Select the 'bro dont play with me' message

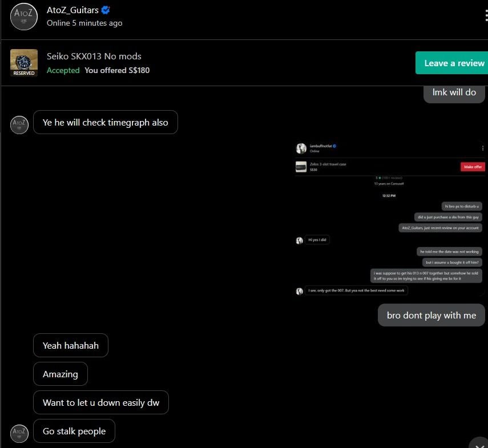(x=431, y=315)
